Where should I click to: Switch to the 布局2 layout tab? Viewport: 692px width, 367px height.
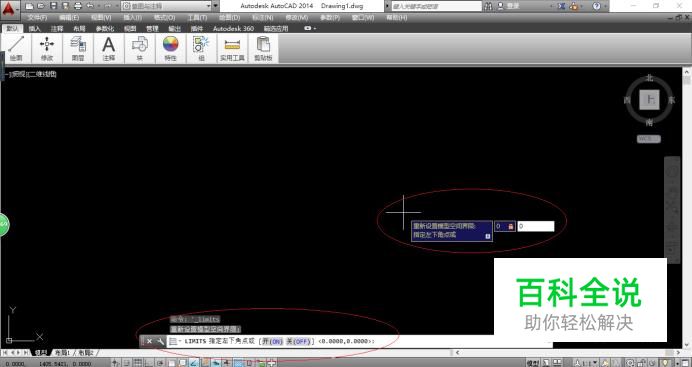86,353
